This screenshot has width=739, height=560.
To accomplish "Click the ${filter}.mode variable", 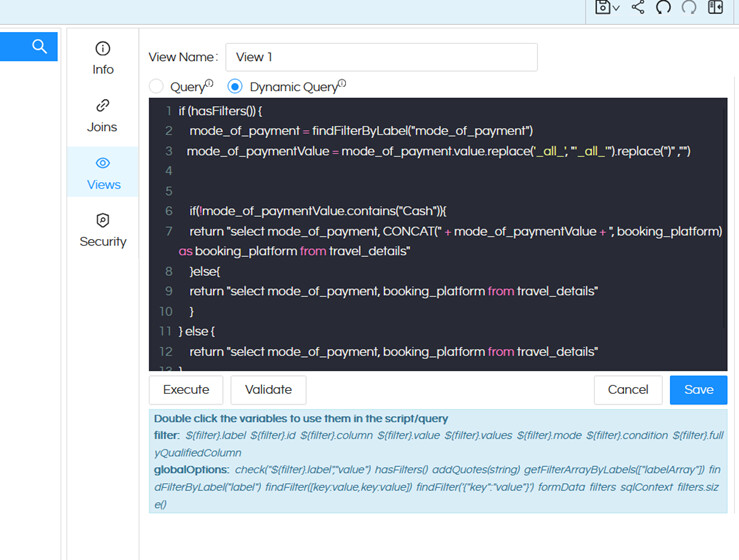I will [x=549, y=436].
